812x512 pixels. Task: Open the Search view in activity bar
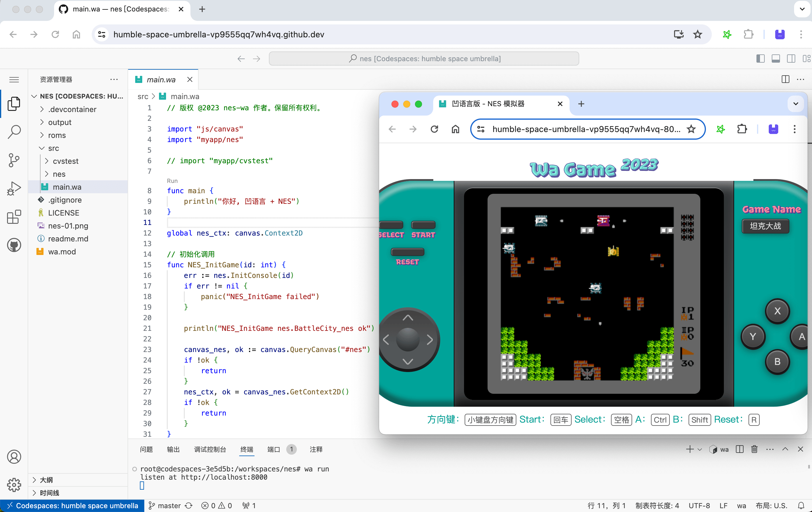[x=14, y=132]
